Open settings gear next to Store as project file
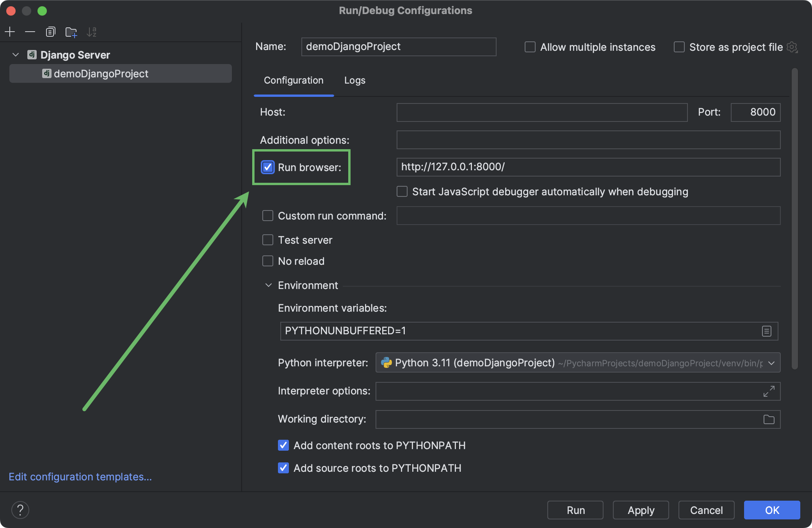The height and width of the screenshot is (528, 812). pos(792,47)
